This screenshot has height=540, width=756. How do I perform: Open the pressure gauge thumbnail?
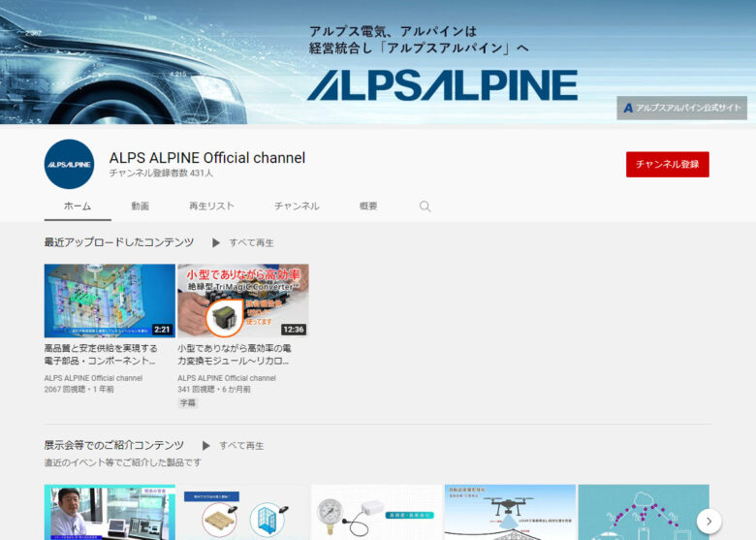[377, 512]
